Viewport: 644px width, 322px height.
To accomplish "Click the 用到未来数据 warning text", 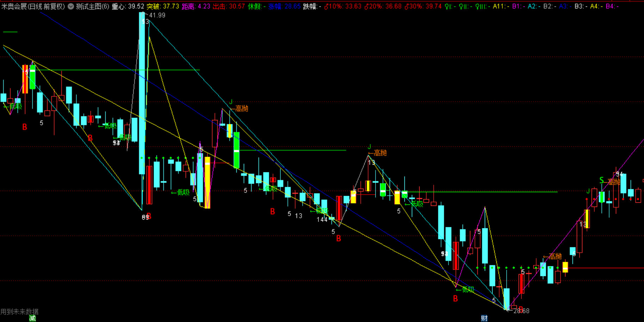I will point(19,311).
